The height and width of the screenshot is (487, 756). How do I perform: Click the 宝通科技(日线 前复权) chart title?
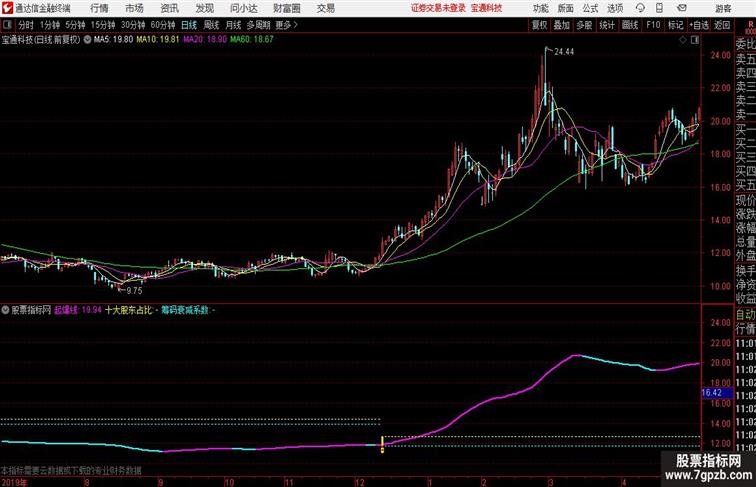pyautogui.click(x=40, y=40)
